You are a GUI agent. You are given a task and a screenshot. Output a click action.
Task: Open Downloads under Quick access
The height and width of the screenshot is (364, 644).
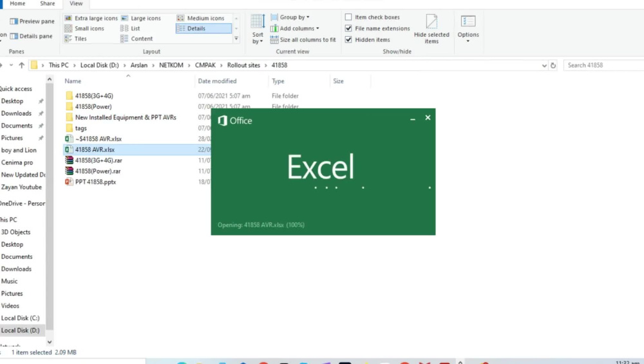coord(17,113)
